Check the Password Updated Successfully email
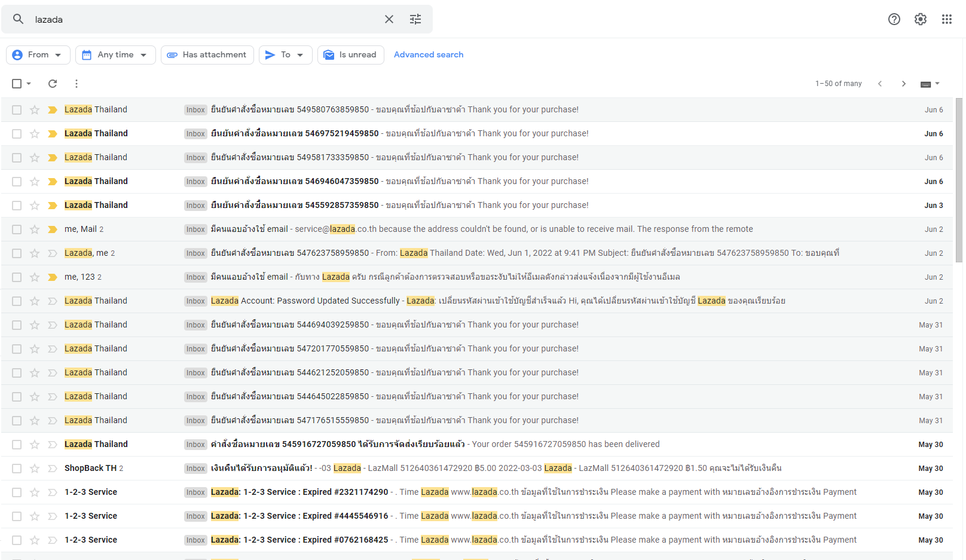The image size is (966, 560). (17, 301)
